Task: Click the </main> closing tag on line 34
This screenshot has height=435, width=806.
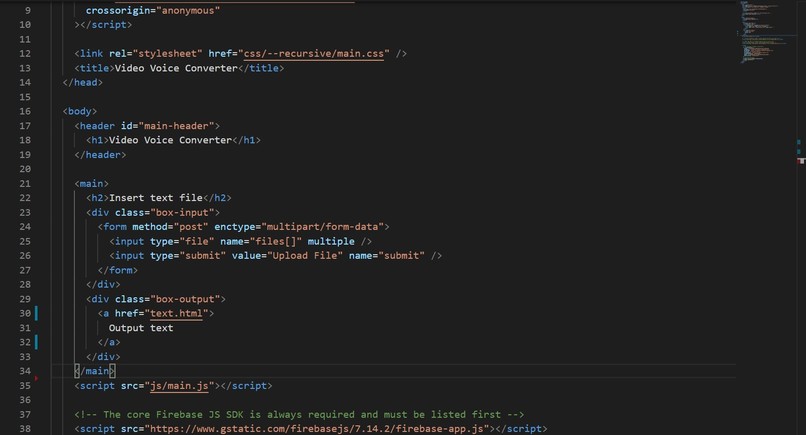Action: coord(95,371)
